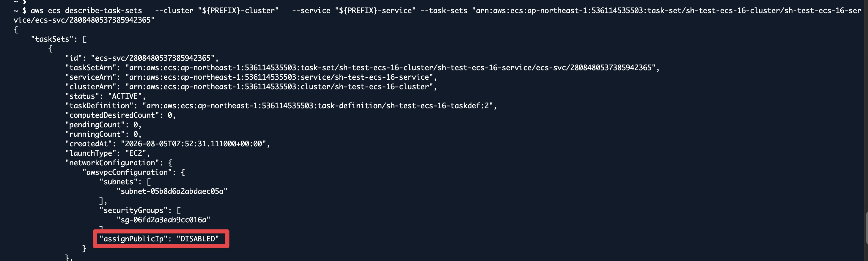
Task: Click the "EC2" launchType value
Action: [136, 153]
